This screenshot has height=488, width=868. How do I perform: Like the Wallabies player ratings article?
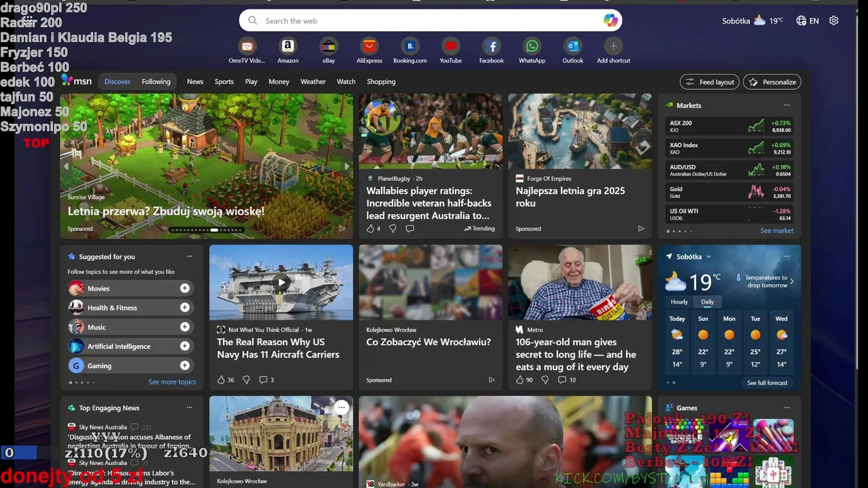pos(370,228)
